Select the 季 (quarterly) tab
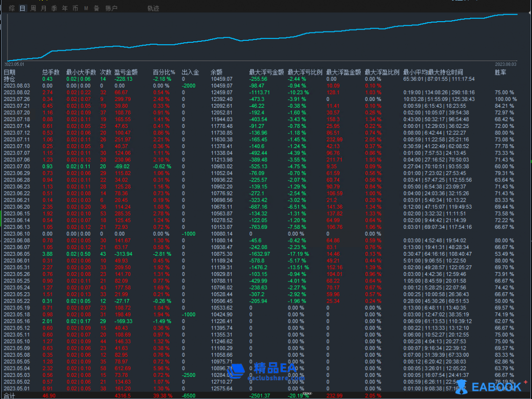532x399 pixels. (x=54, y=8)
